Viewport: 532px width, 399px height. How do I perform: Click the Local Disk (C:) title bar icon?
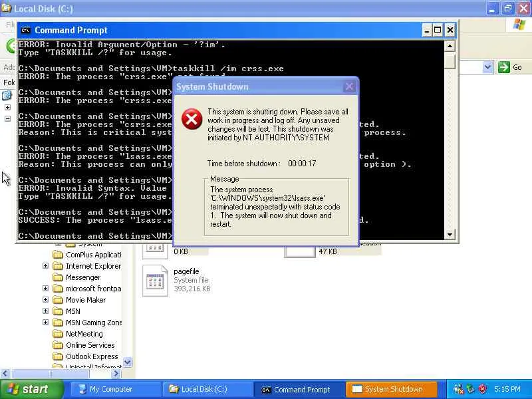6,8
